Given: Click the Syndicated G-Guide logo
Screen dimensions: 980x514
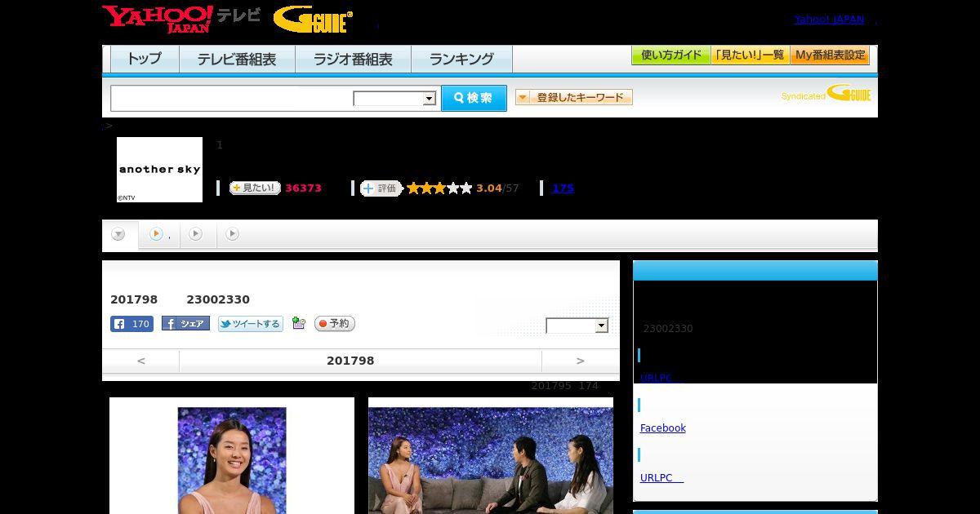Looking at the screenshot, I should click(826, 94).
